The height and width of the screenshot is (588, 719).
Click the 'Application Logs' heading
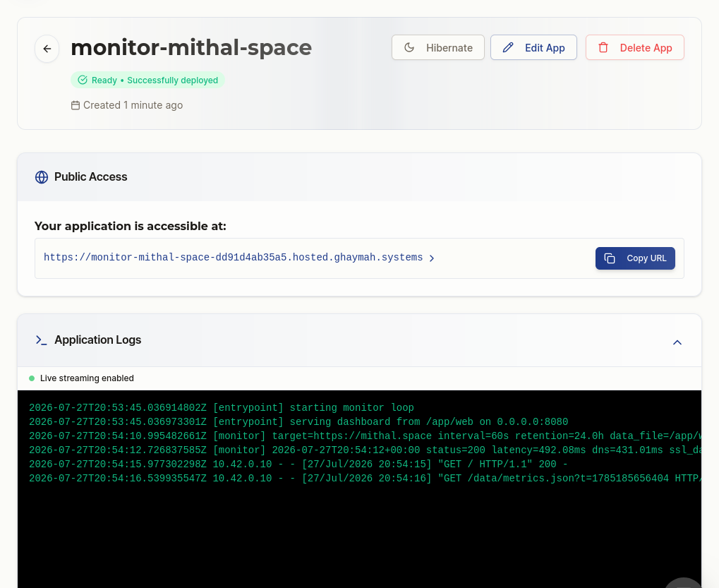97,340
